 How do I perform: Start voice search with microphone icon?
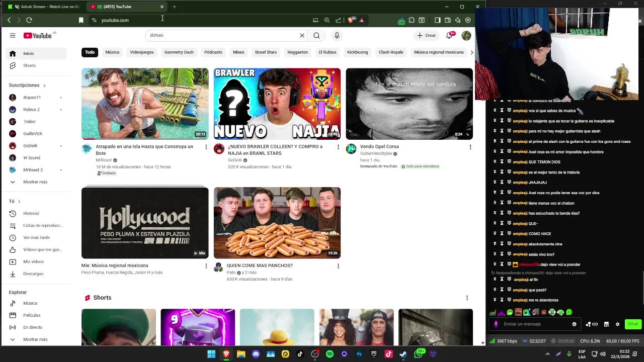pyautogui.click(x=337, y=35)
